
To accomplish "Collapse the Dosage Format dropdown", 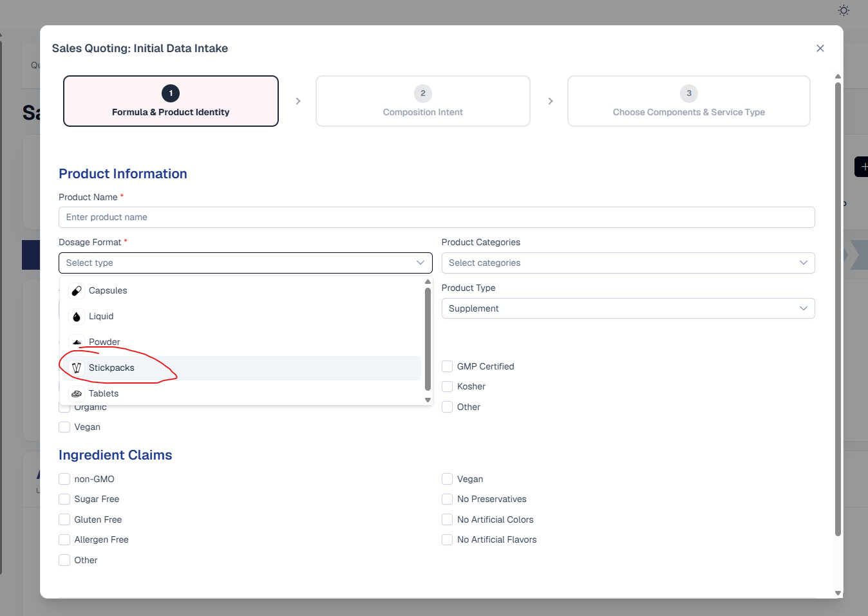I will [x=245, y=263].
